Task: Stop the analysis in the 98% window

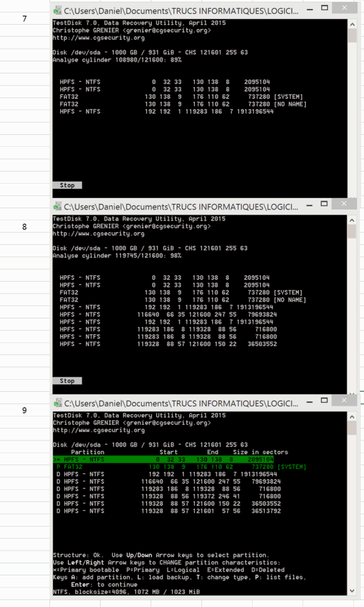Action: [67, 381]
